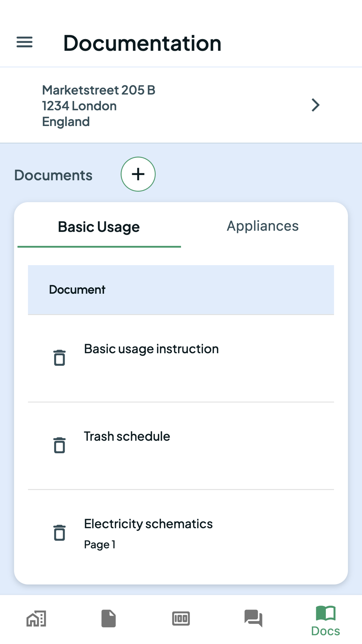
Task: Tap the Marketstreet 205 B address
Action: (98, 90)
